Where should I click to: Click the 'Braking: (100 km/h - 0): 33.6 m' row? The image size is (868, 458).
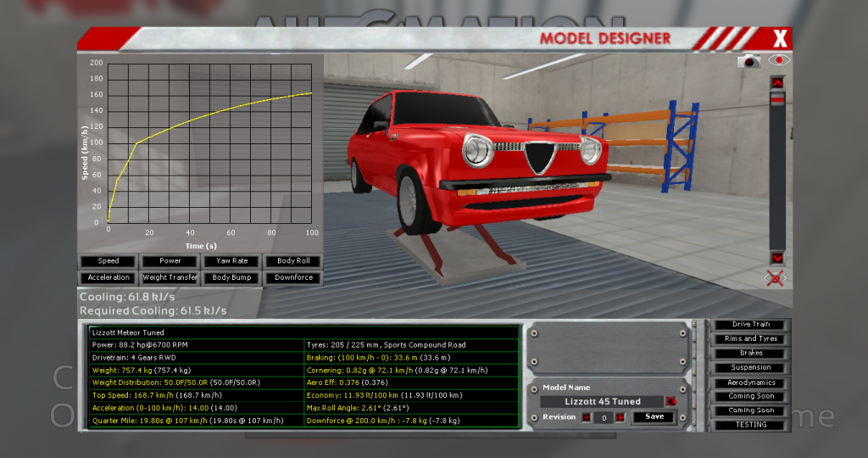[x=412, y=358]
